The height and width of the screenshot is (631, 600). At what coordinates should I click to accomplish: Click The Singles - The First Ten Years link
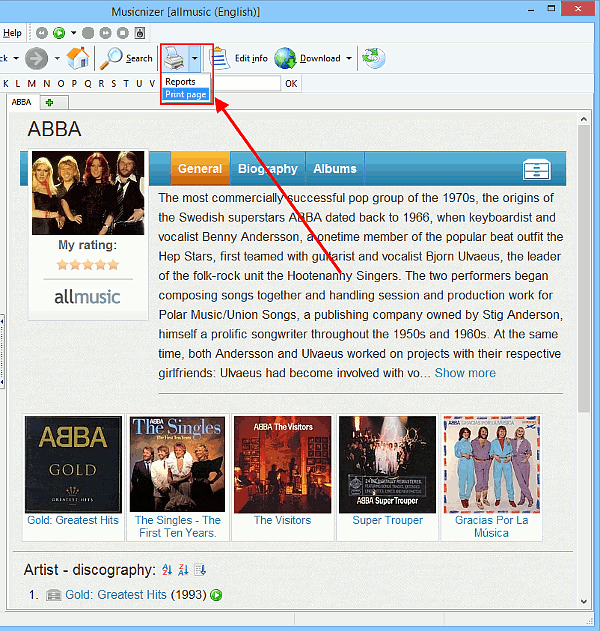coord(177,526)
